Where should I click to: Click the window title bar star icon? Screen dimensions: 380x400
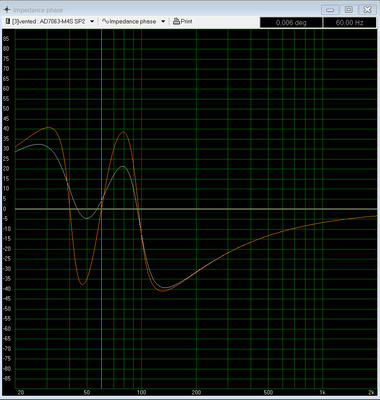coord(6,9)
